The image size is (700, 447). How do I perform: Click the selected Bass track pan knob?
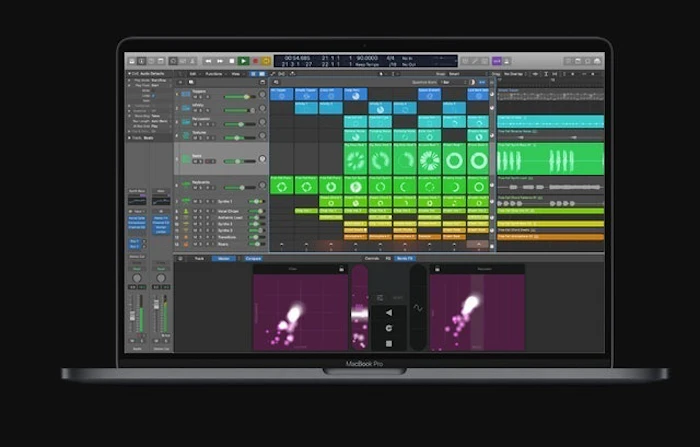262,159
